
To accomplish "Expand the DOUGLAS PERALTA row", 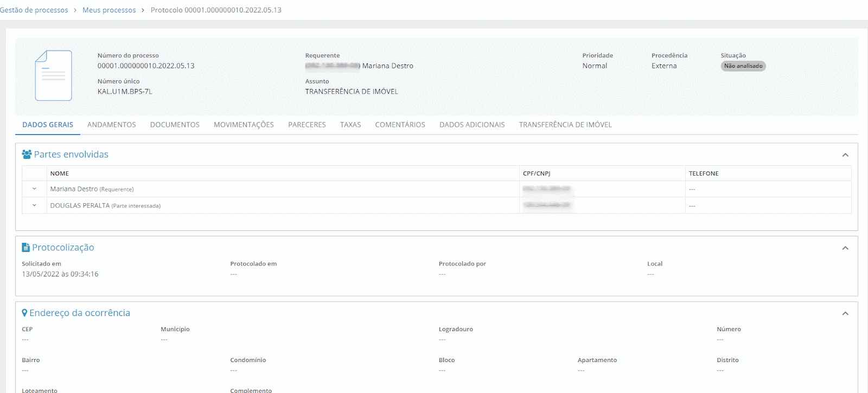I will 34,205.
